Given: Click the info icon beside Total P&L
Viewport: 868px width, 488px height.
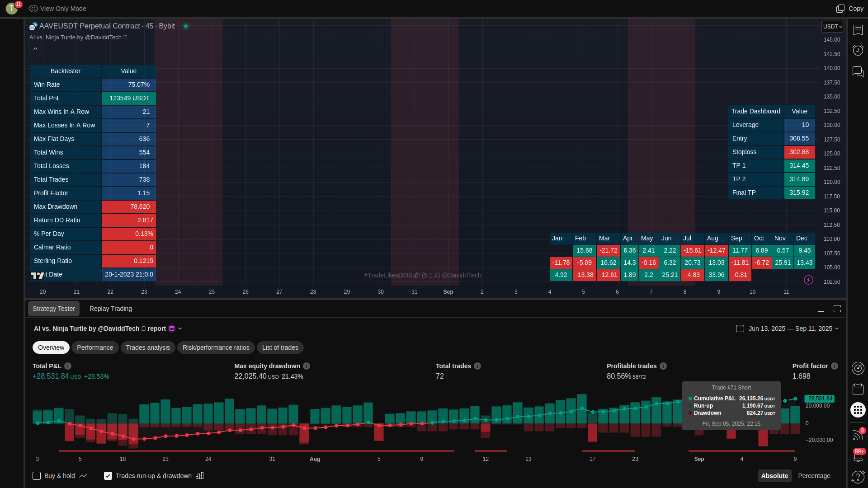Looking at the screenshot, I should click(68, 366).
